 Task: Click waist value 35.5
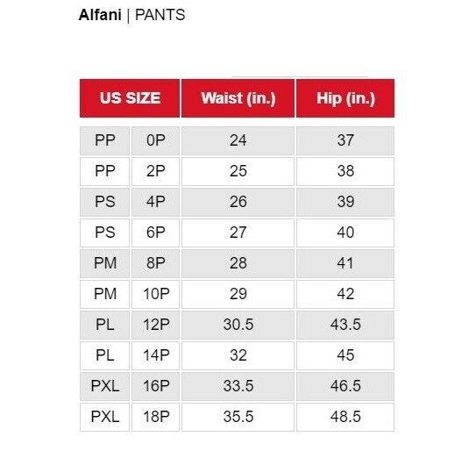(x=238, y=417)
